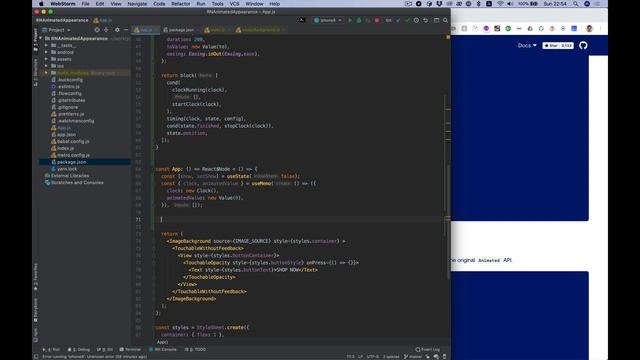Expand the android folder
The height and width of the screenshot is (360, 640).
click(46, 52)
